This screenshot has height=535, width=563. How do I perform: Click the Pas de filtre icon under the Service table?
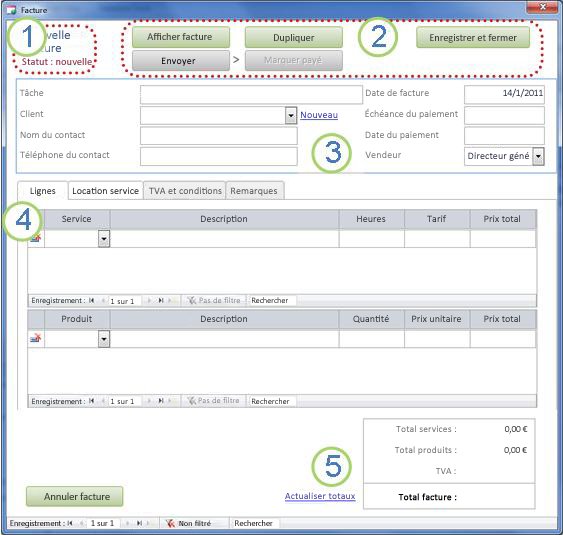192,301
